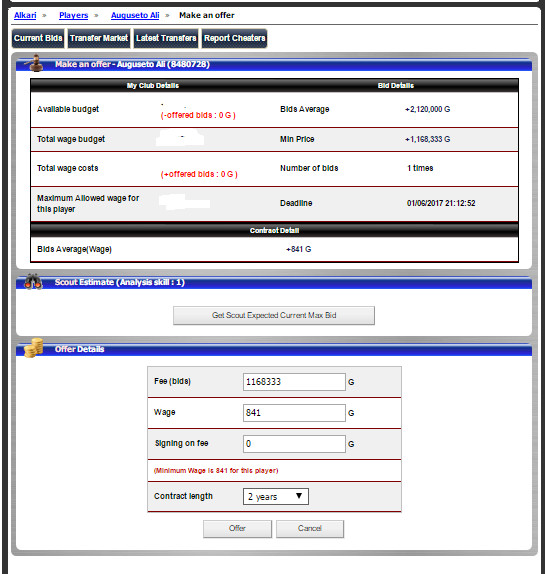Open the Contract length dropdown
The width and height of the screenshot is (545, 574).
tap(276, 497)
